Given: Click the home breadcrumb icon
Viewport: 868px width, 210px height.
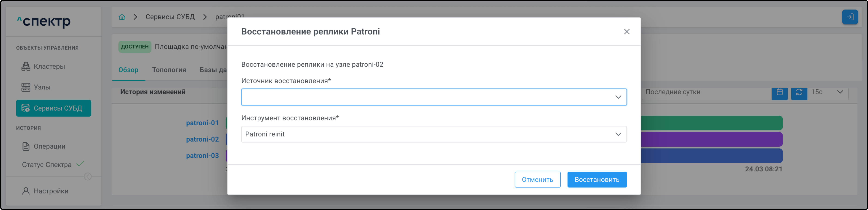Looking at the screenshot, I should pyautogui.click(x=122, y=17).
